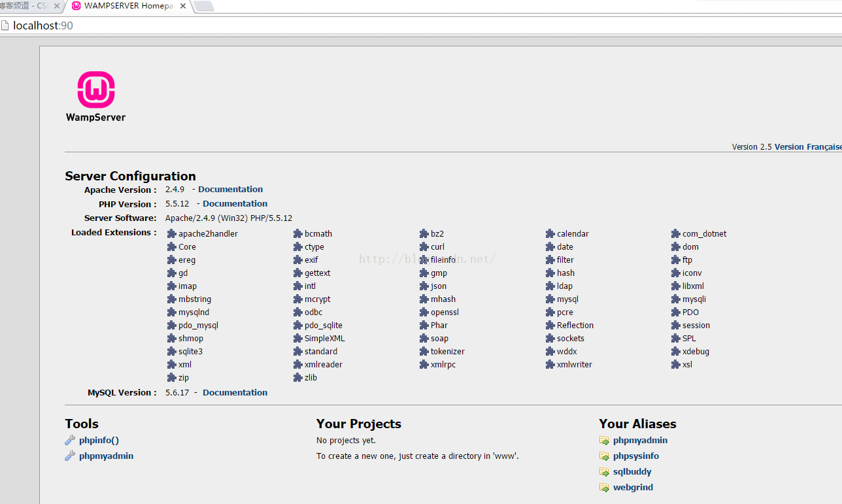The width and height of the screenshot is (842, 504).
Task: Click the sqlite3 extension text
Action: [190, 351]
